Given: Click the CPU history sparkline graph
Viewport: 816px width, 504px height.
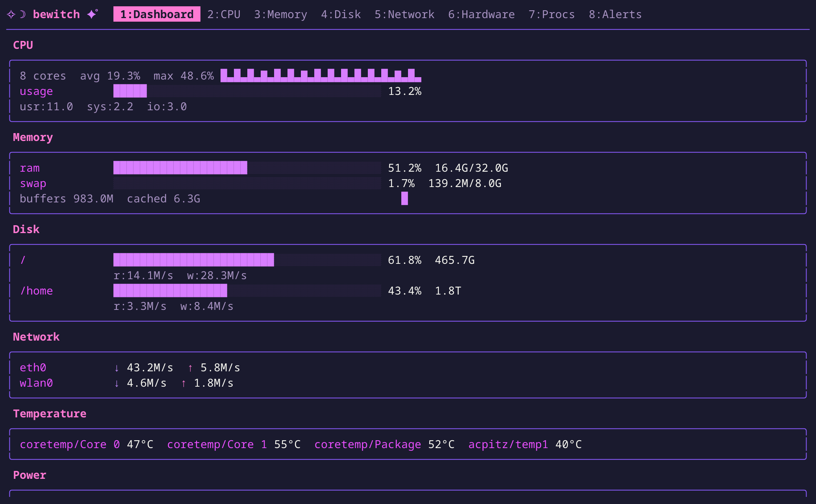Looking at the screenshot, I should tap(321, 76).
